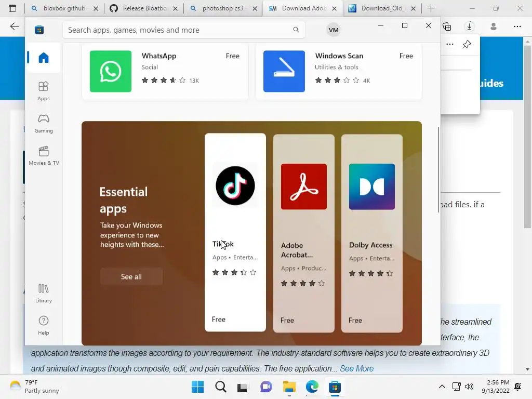Open the Windows Start menu
532x399 pixels.
coord(197,387)
